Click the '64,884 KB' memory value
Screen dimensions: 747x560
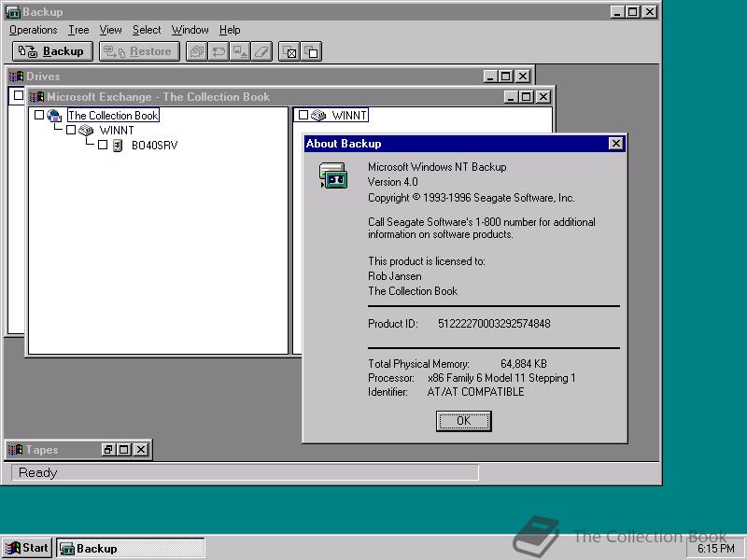(x=524, y=364)
